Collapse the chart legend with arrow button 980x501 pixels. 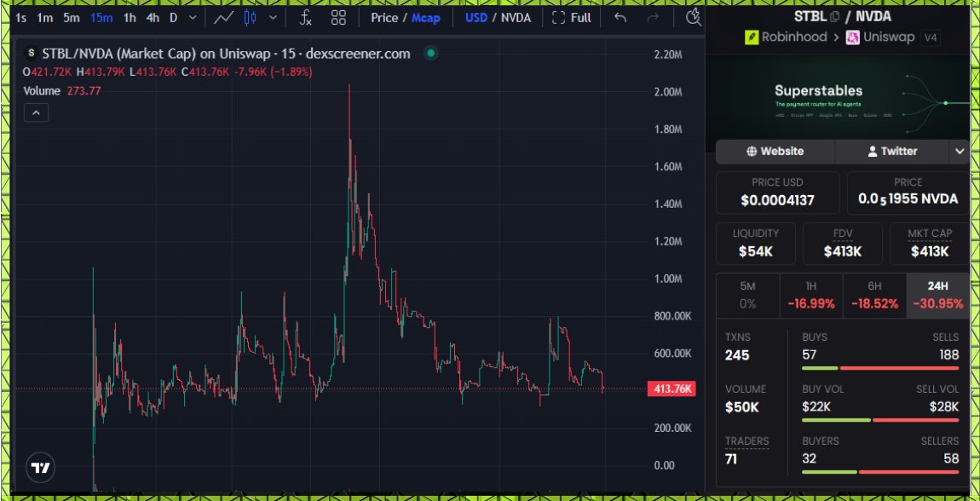pos(37,113)
